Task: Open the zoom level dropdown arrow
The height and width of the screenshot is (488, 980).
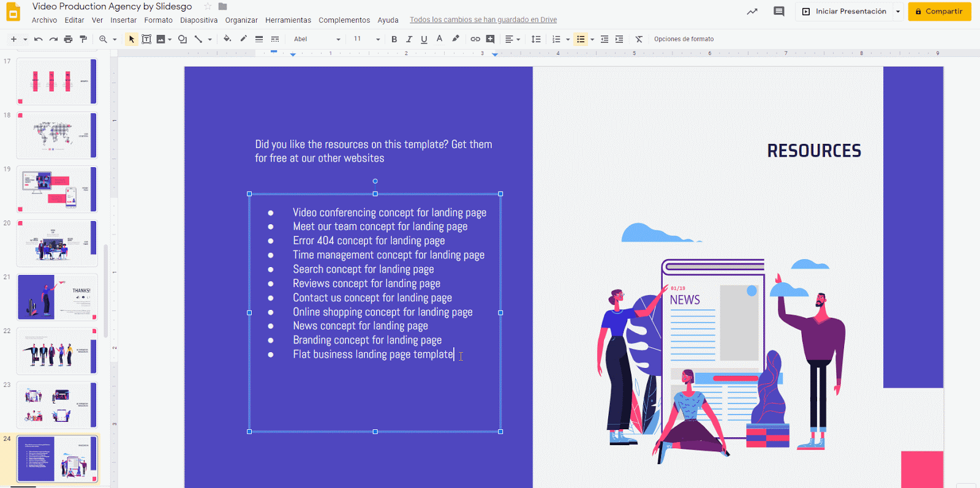Action: point(115,39)
